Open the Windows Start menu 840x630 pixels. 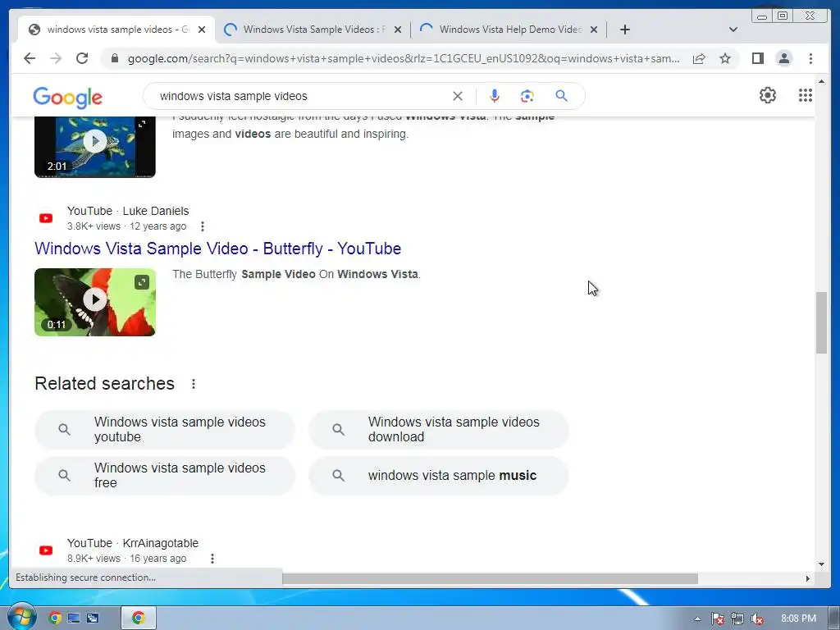(21, 617)
